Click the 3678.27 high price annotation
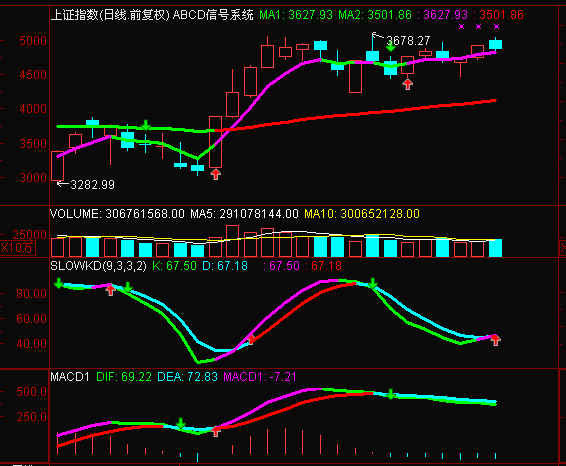This screenshot has height=466, width=566. [x=408, y=41]
